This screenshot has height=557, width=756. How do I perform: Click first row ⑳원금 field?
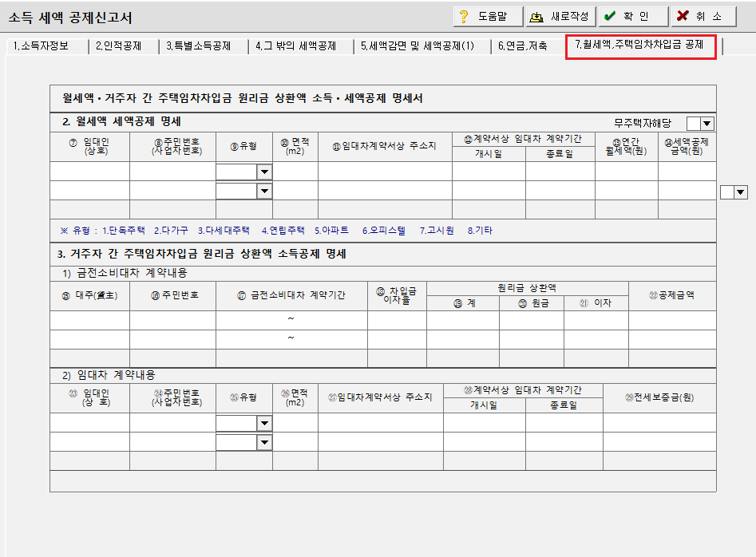tap(532, 321)
